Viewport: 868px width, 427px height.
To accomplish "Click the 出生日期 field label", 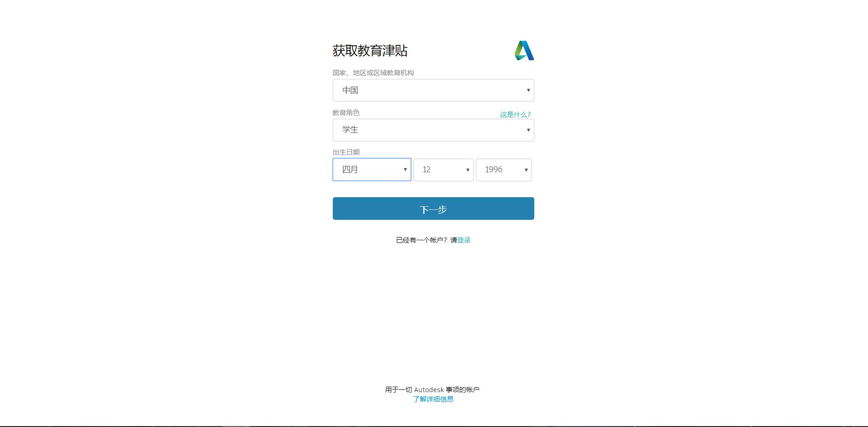I will pos(346,152).
